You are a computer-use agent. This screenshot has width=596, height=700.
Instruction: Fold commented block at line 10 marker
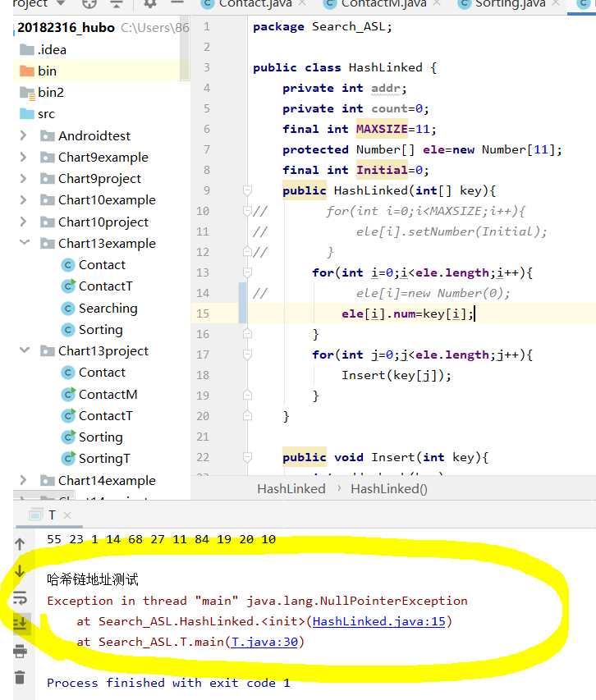click(246, 211)
